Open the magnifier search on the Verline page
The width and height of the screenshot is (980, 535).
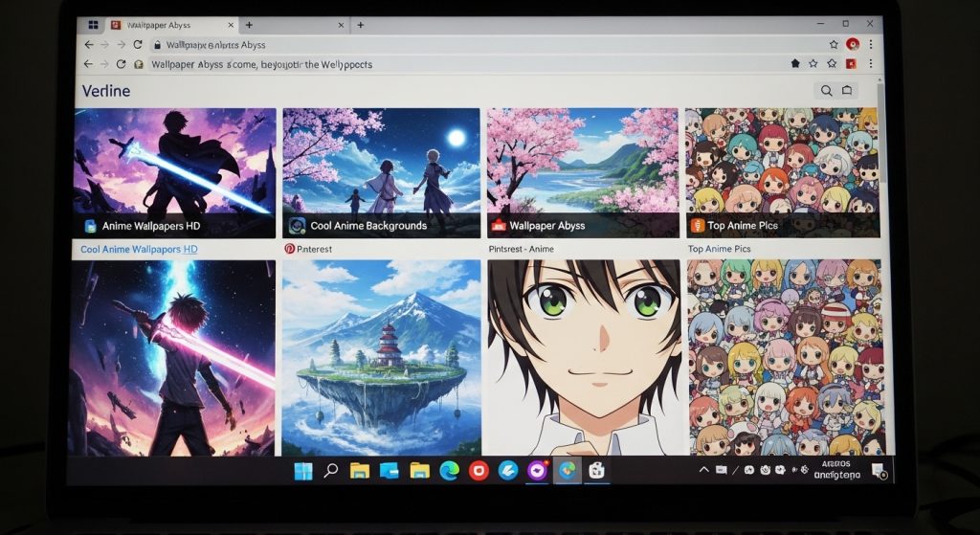[826, 91]
